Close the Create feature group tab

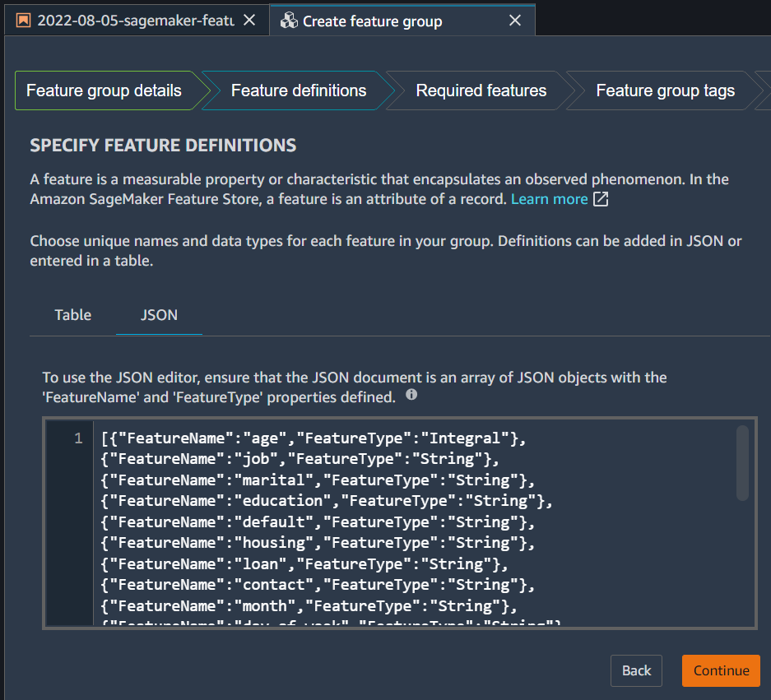coord(515,21)
